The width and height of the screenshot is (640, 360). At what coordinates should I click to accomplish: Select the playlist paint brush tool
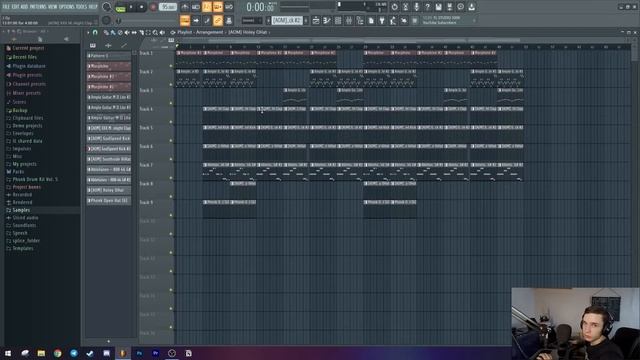tap(113, 32)
